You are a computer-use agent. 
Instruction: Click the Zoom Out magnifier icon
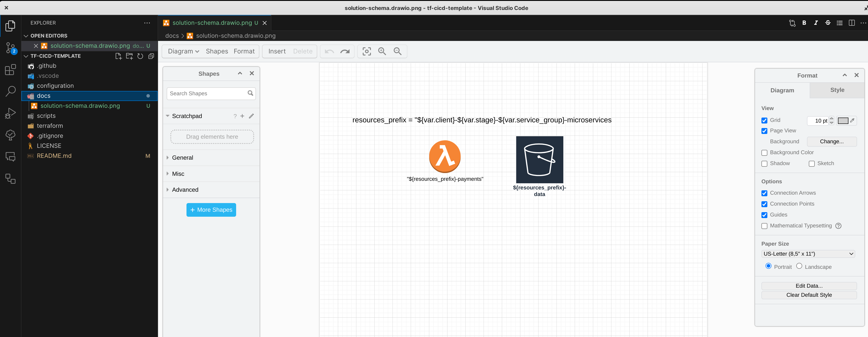click(x=397, y=51)
